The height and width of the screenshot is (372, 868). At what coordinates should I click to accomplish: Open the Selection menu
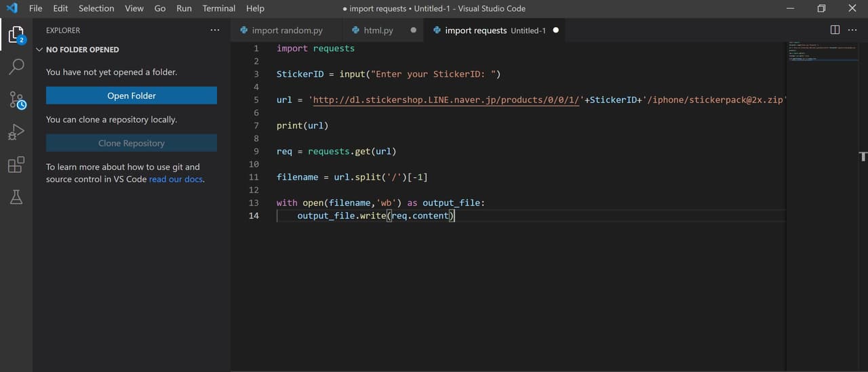coord(96,8)
